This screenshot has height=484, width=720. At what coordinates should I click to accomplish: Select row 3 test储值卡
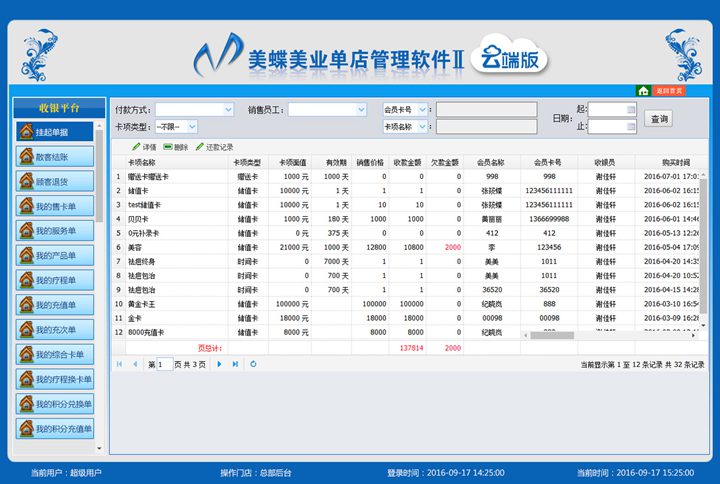[406, 205]
